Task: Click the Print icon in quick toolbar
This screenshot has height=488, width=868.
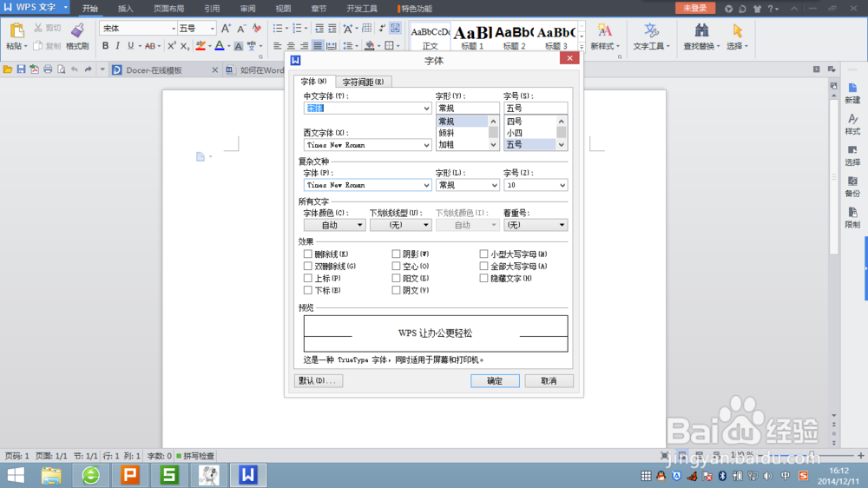Action: coord(48,69)
